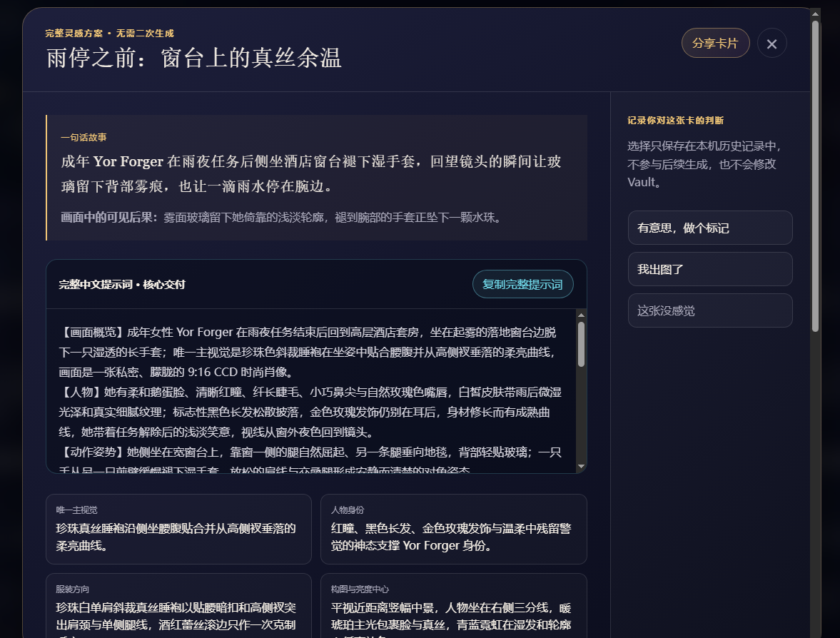The width and height of the screenshot is (840, 638).
Task: Click prompt box scrollbar down arrow
Action: point(581,467)
